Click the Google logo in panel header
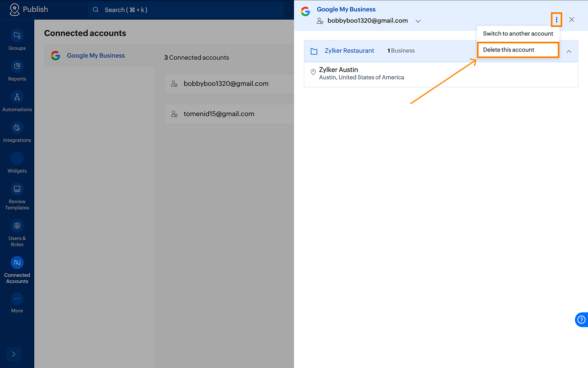 click(305, 11)
